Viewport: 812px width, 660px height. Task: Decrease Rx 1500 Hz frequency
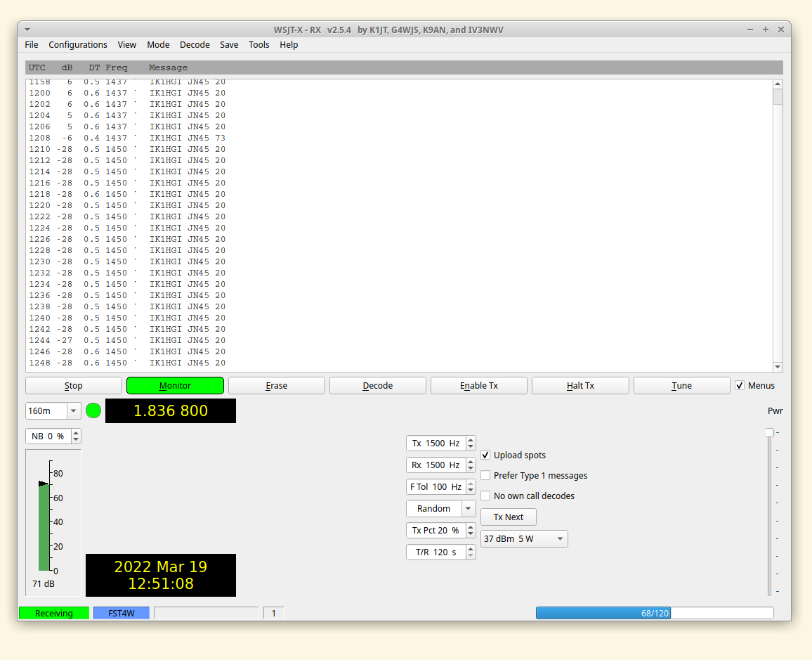tap(471, 468)
